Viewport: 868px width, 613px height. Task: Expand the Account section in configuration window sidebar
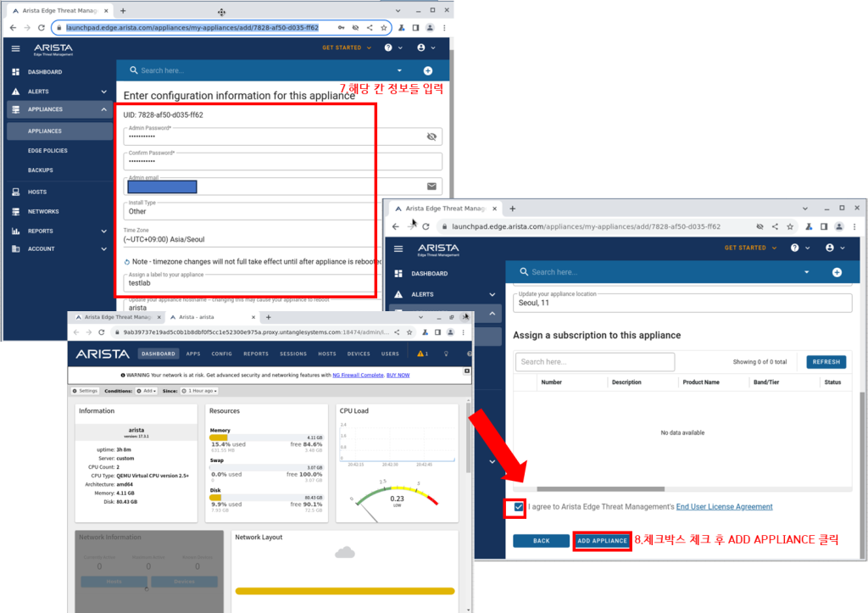[x=104, y=249]
